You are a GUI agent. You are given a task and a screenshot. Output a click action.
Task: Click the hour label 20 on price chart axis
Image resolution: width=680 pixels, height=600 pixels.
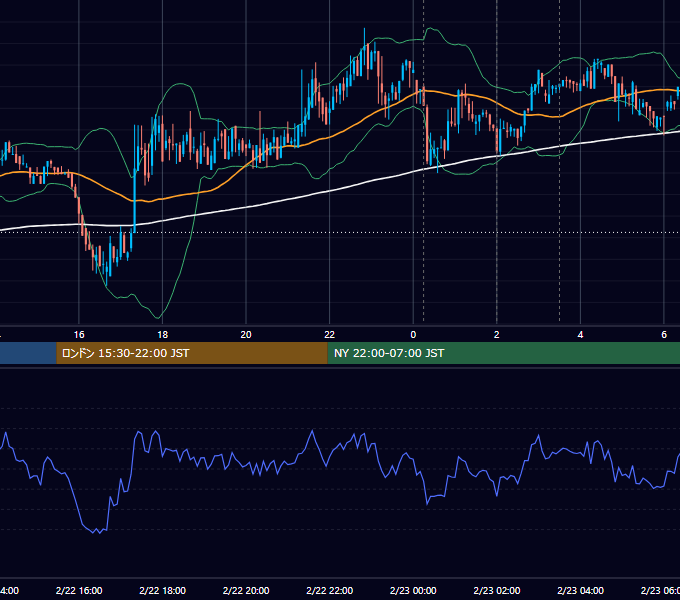[x=246, y=335]
